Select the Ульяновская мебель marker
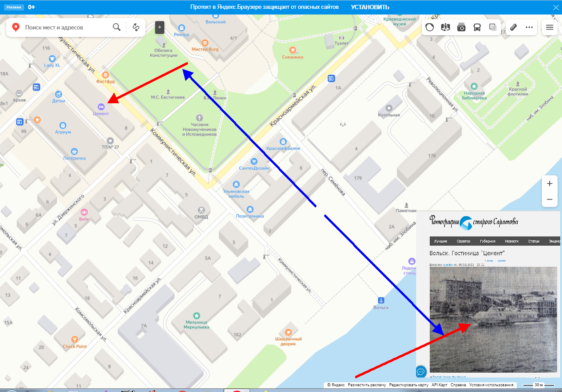562x392 pixels. click(x=236, y=185)
